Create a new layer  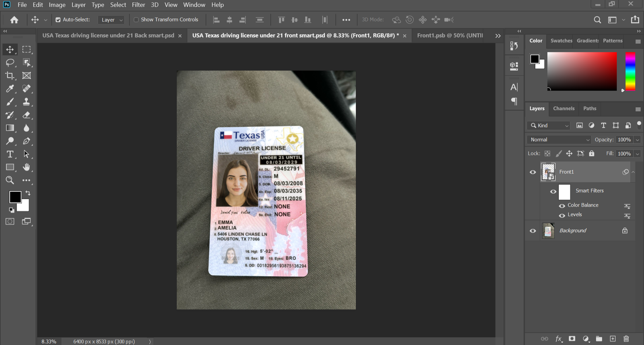[613, 339]
